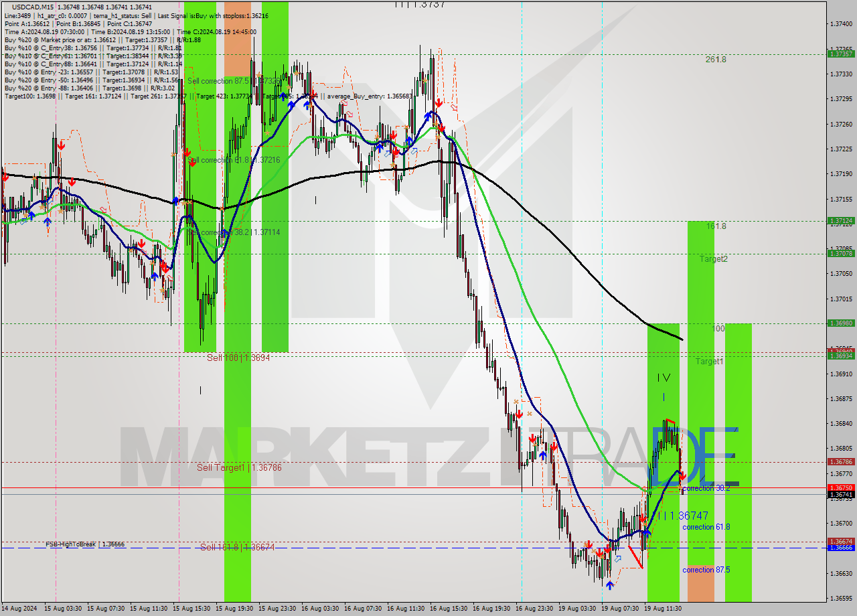Click the green 1.36934 price tag
The width and height of the screenshot is (857, 616).
[x=840, y=356]
